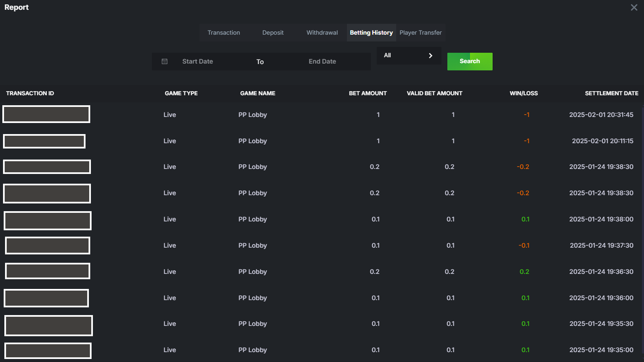Close the Report dialog with X icon

[x=634, y=7]
